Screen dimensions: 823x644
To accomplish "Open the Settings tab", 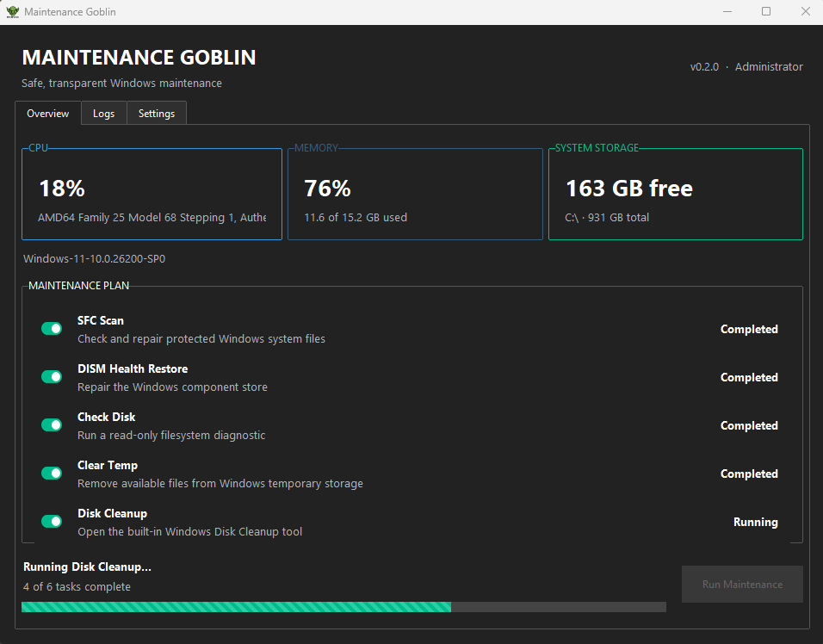I will [x=157, y=114].
